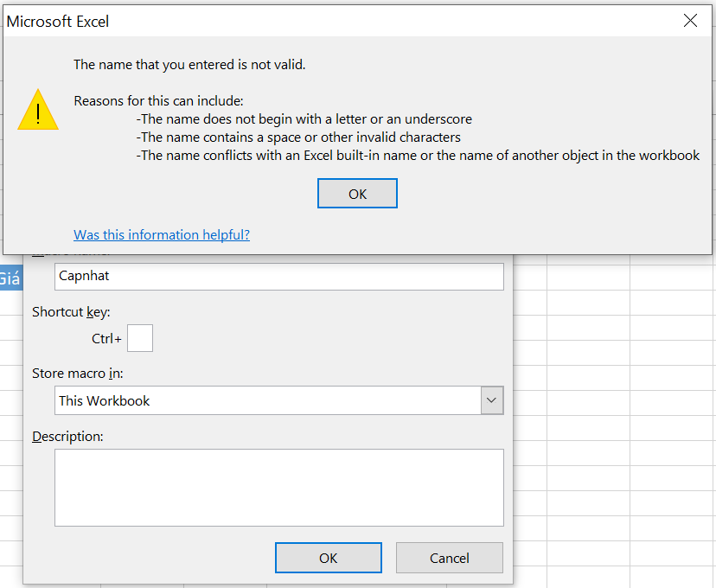
Task: Click inside the Description text area
Action: click(x=279, y=488)
